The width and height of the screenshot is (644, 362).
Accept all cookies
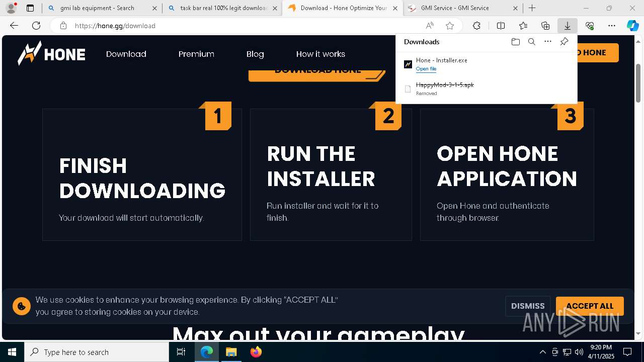[590, 306]
